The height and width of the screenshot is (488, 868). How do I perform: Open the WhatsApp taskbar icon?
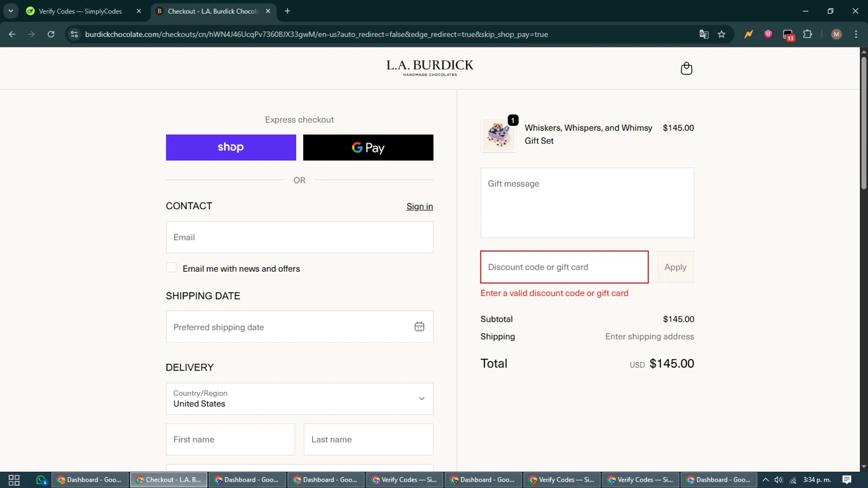click(41, 480)
